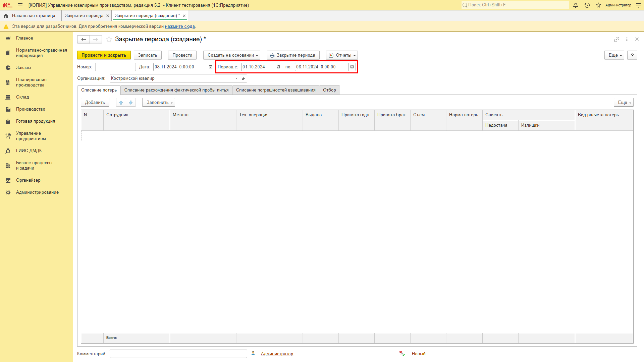Open service menu lines icon at top right

pyautogui.click(x=638, y=5)
